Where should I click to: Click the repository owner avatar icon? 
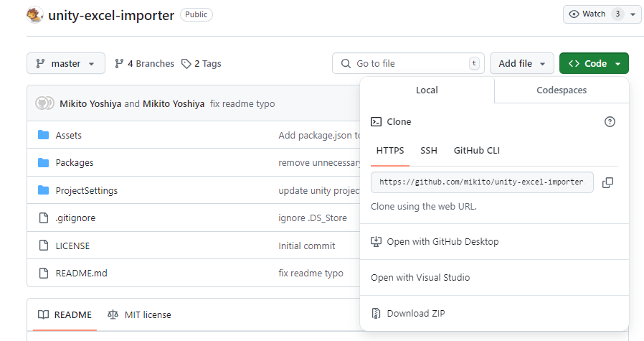(34, 15)
